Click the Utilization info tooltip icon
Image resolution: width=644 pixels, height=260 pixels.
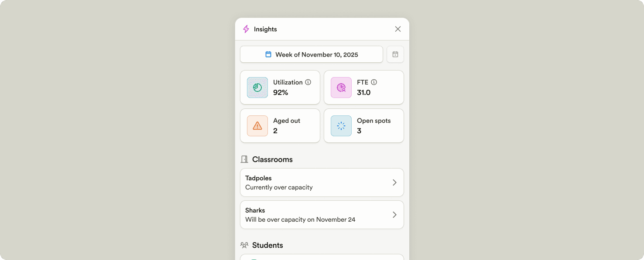[308, 82]
